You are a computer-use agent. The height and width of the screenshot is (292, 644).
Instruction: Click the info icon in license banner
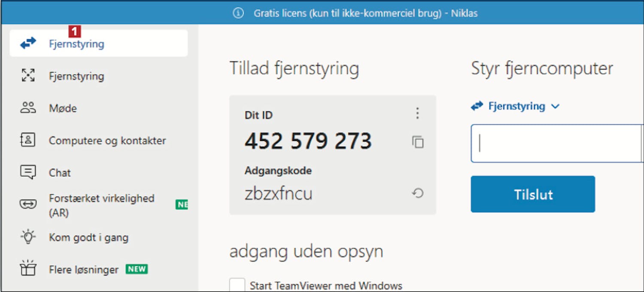(238, 13)
